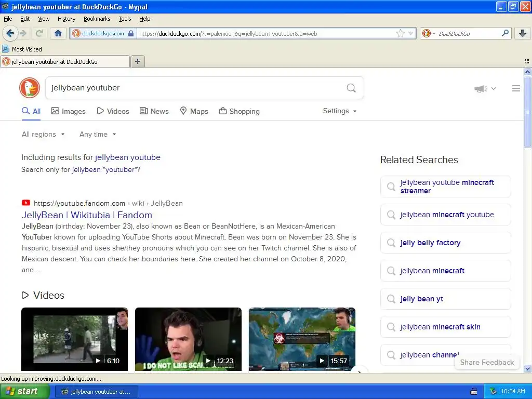Select the All results tab
532x399 pixels.
point(31,111)
